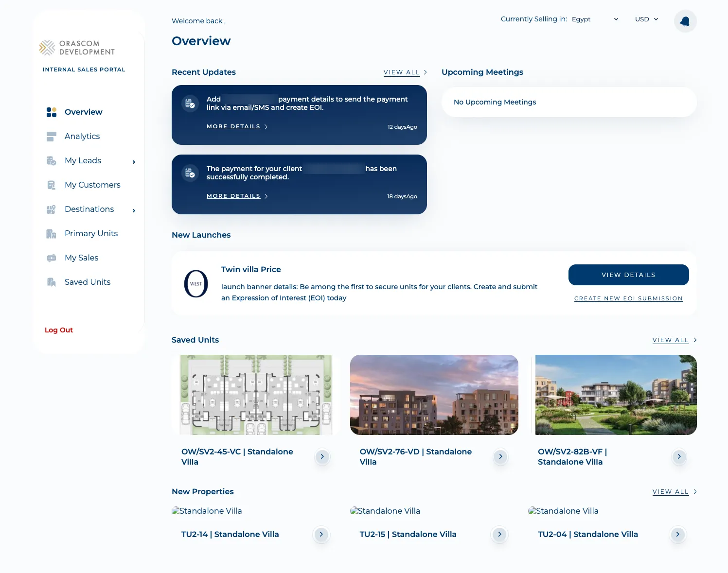The image size is (728, 573).
Task: Click the My Sales icon in sidebar
Action: click(52, 258)
